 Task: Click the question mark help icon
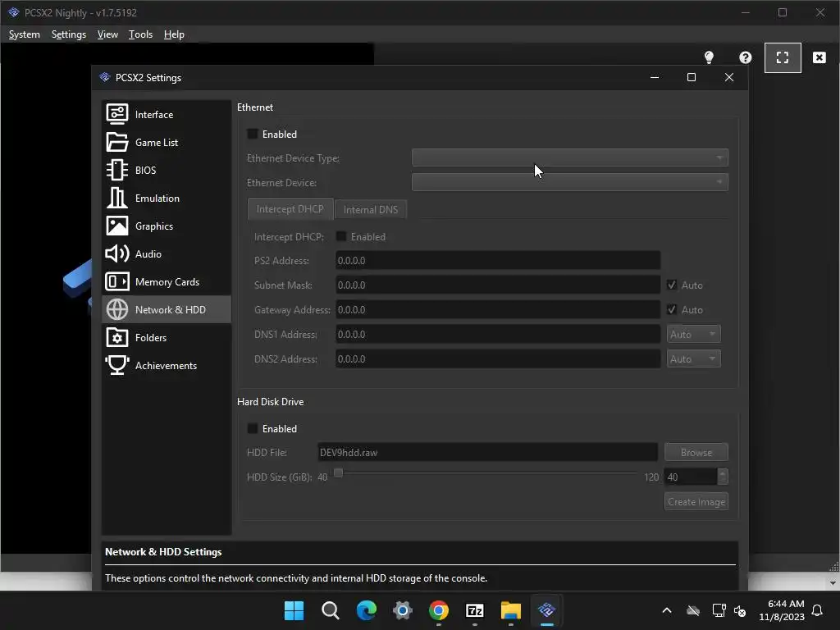pyautogui.click(x=745, y=57)
